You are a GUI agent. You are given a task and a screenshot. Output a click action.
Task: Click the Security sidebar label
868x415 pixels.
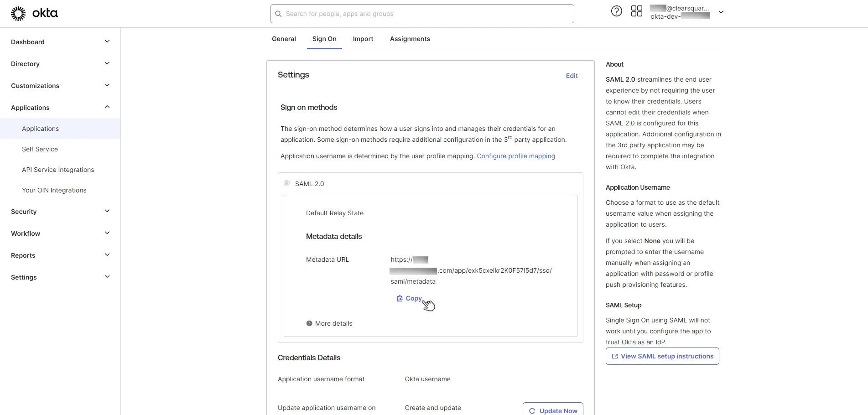[x=24, y=212]
